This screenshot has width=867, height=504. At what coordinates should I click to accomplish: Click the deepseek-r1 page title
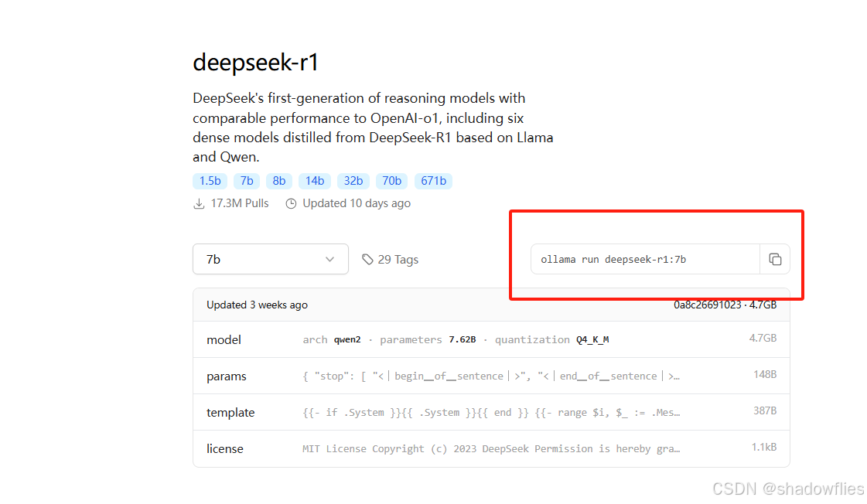255,63
